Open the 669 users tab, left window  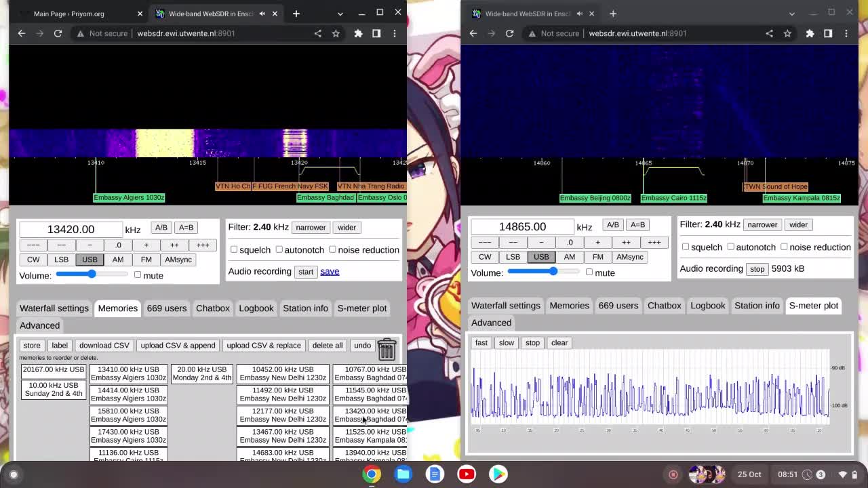click(167, 308)
